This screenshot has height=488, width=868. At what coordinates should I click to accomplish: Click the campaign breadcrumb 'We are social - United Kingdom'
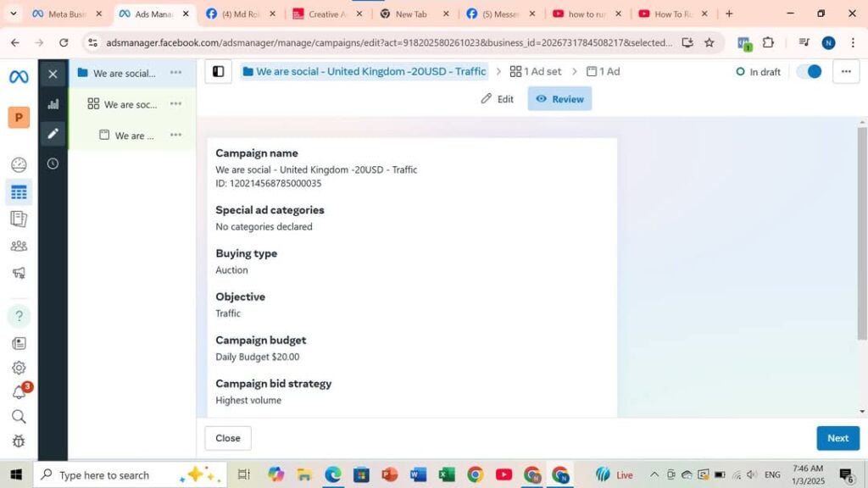364,71
